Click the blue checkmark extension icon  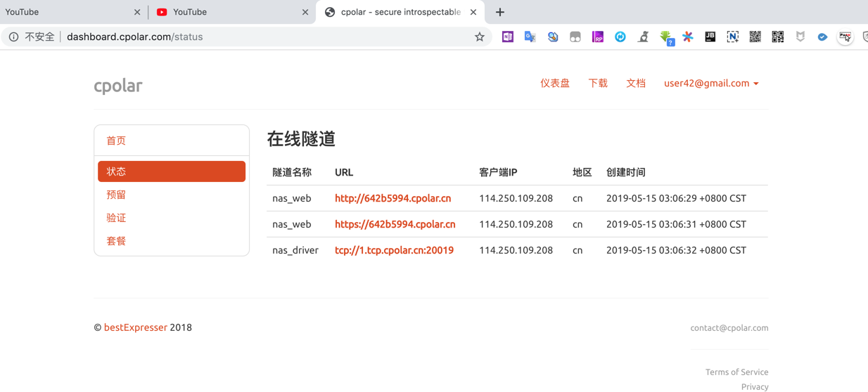coord(823,37)
